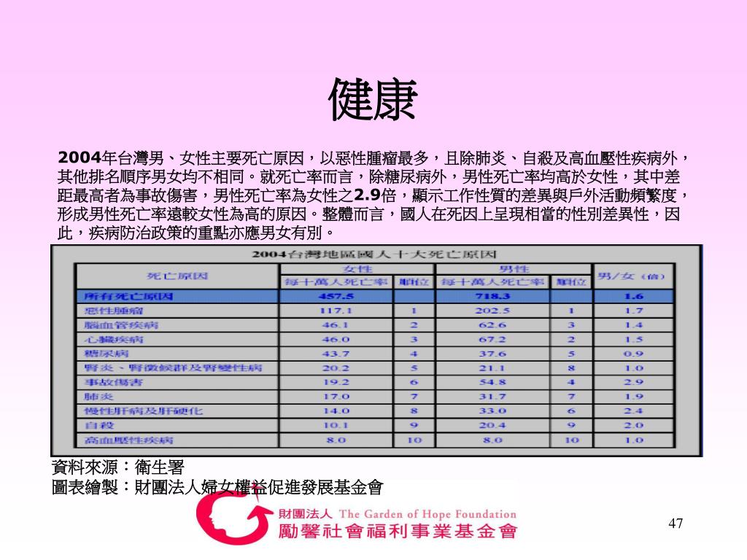
Task: Click the ratio 1.0 in 高血壓性疾病 row
Action: tap(634, 440)
